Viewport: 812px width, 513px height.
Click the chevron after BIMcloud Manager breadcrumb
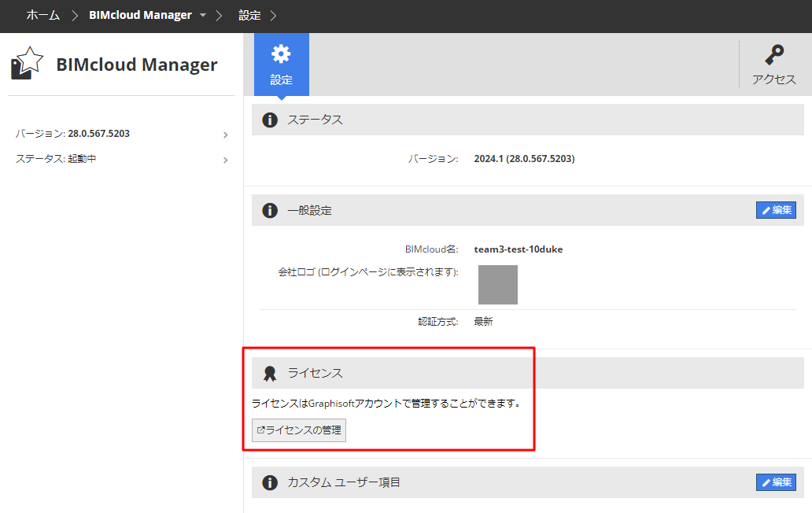pyautogui.click(x=219, y=16)
